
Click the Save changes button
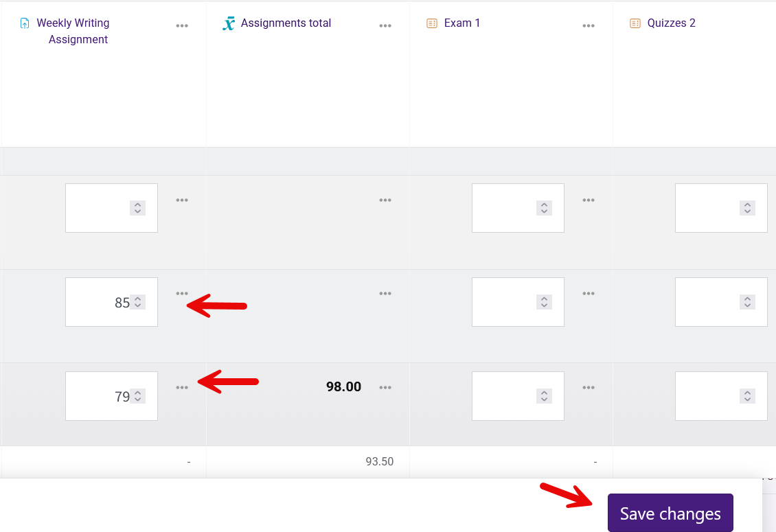670,513
